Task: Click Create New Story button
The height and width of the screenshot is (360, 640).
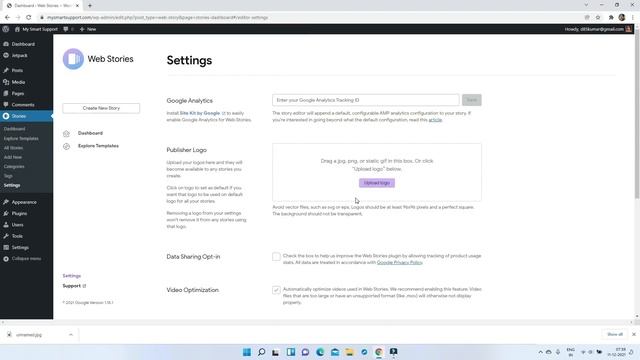Action: (x=101, y=108)
